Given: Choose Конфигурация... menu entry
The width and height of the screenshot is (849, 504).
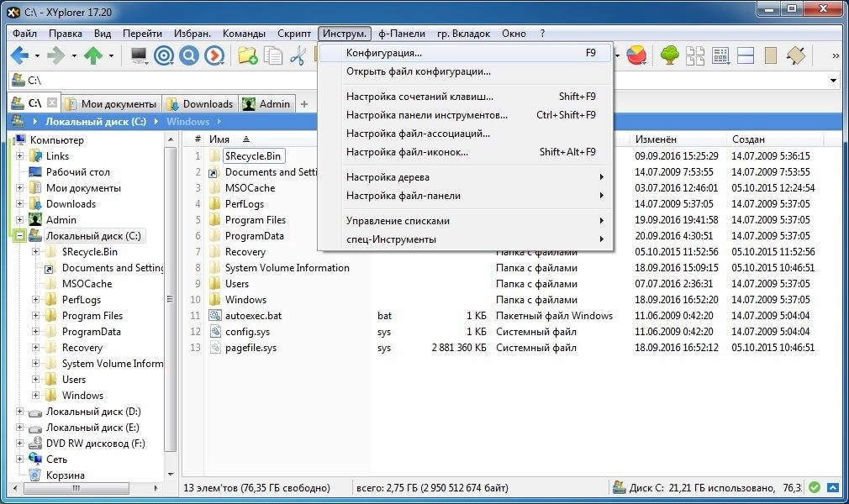Looking at the screenshot, I should point(466,53).
